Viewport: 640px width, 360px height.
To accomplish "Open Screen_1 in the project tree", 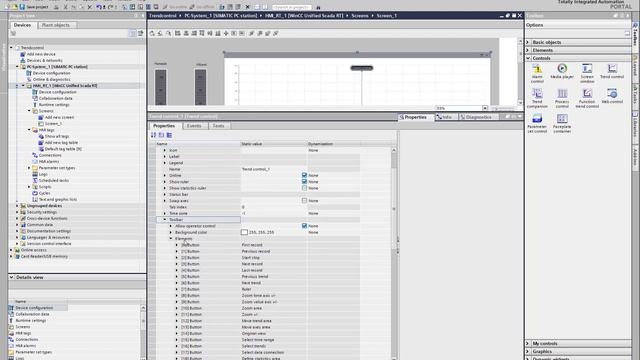I will pyautogui.click(x=53, y=124).
